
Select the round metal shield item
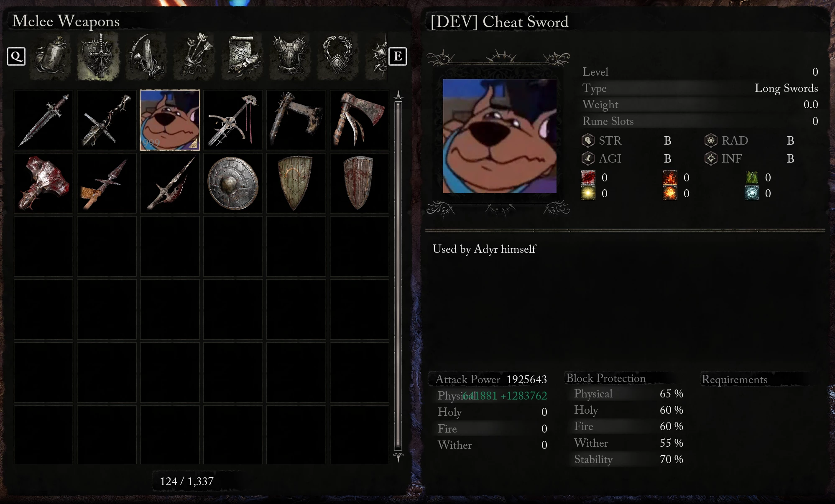pos(233,183)
